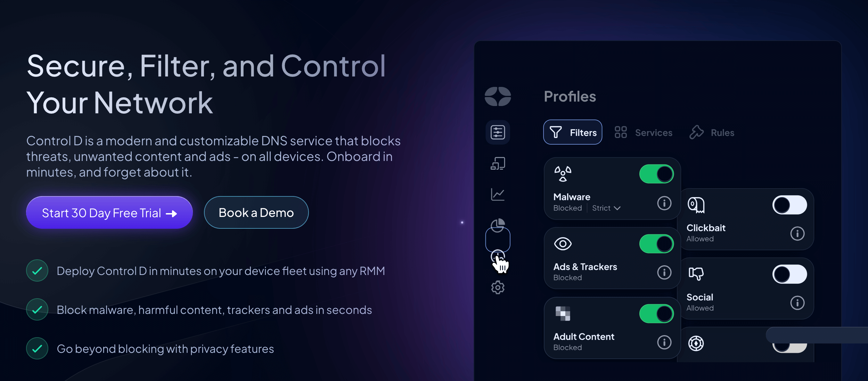The image size is (868, 381).
Task: Click Start 30 Day Free Trial button
Action: tap(109, 212)
